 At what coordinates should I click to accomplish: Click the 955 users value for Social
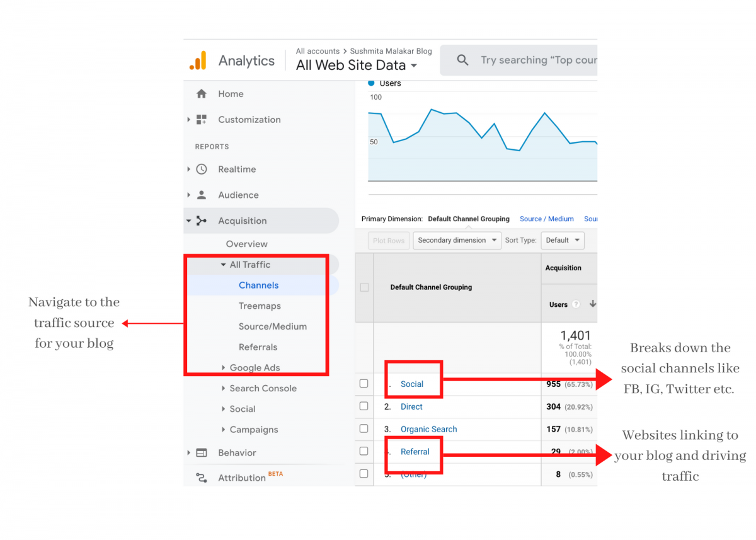(554, 384)
